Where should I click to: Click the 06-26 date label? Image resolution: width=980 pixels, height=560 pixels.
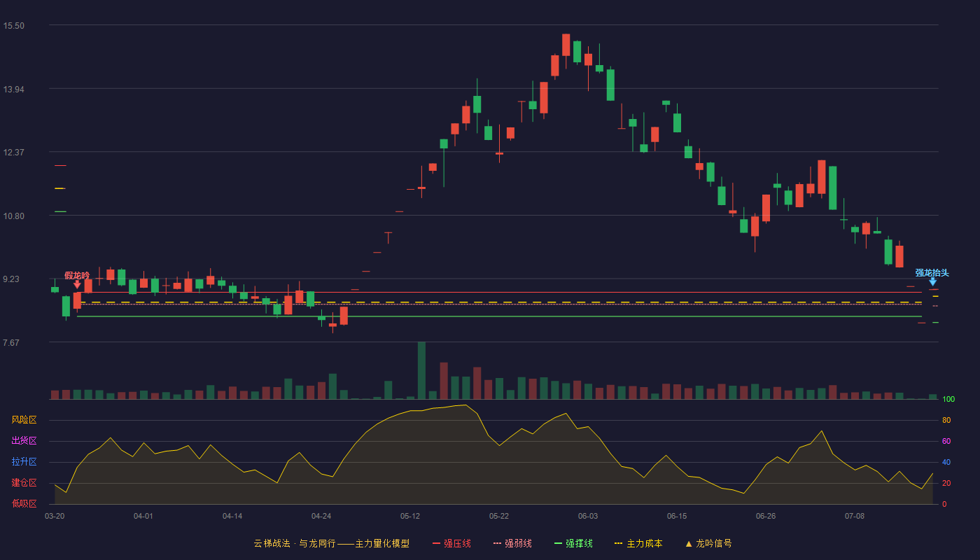[x=766, y=516]
